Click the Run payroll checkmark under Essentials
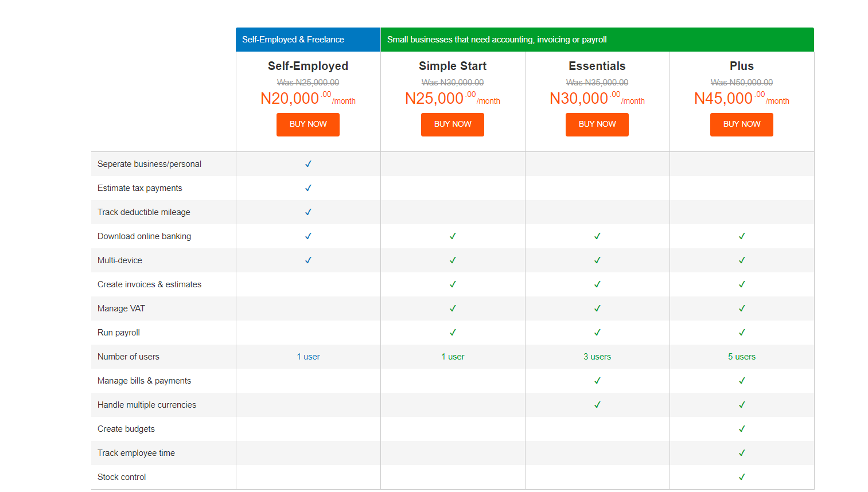 click(597, 332)
